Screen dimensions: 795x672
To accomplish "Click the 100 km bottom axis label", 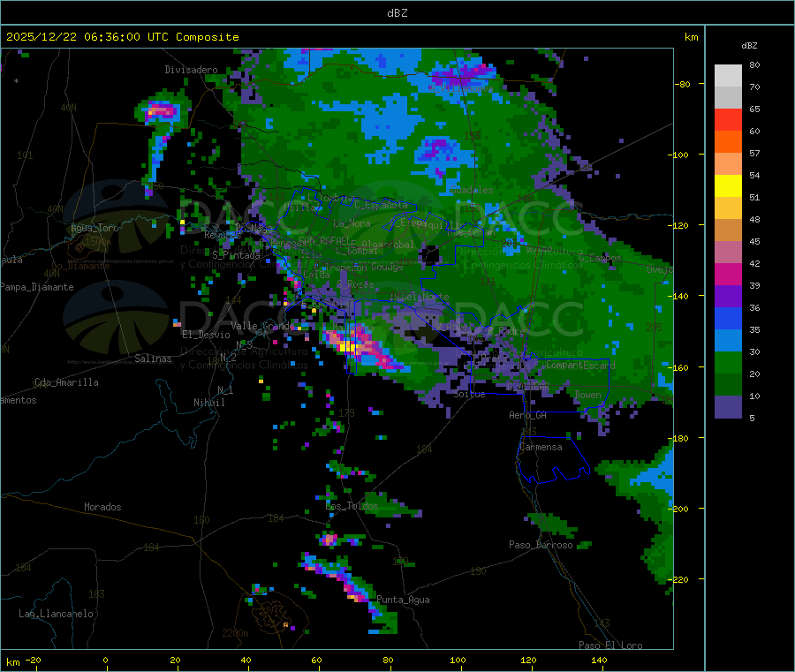I will pos(458,660).
